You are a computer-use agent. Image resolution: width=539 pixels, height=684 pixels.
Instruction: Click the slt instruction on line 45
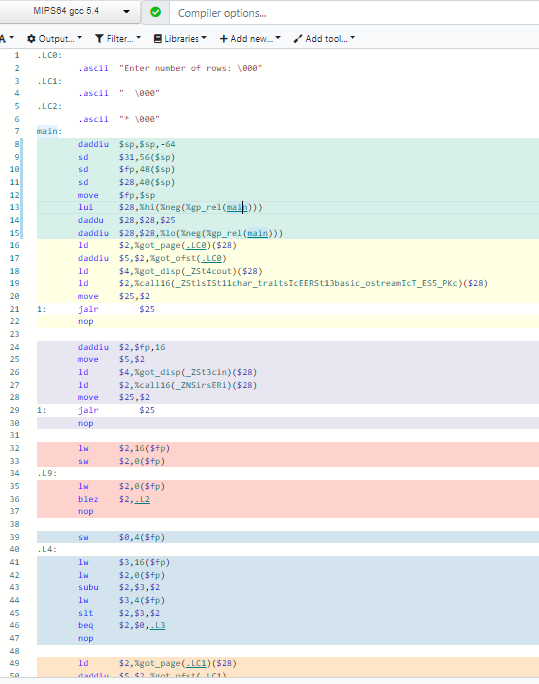(x=85, y=613)
